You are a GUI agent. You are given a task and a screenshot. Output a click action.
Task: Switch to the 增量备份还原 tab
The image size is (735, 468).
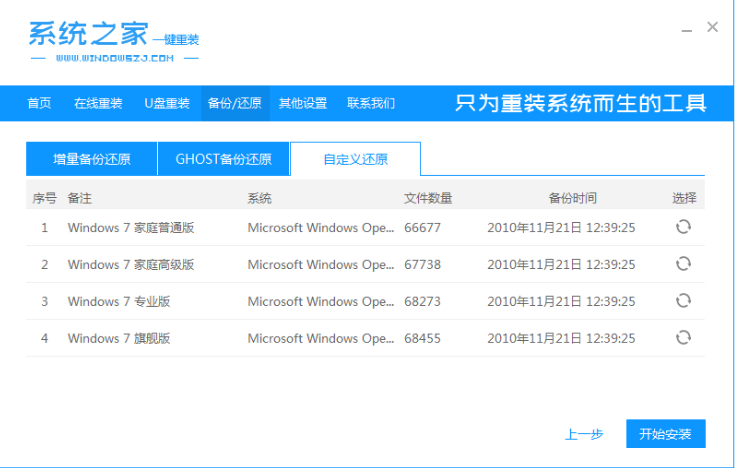(91, 159)
